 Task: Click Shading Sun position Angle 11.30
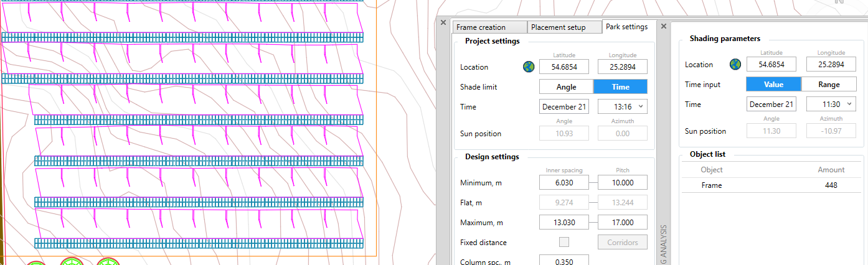[x=771, y=131]
